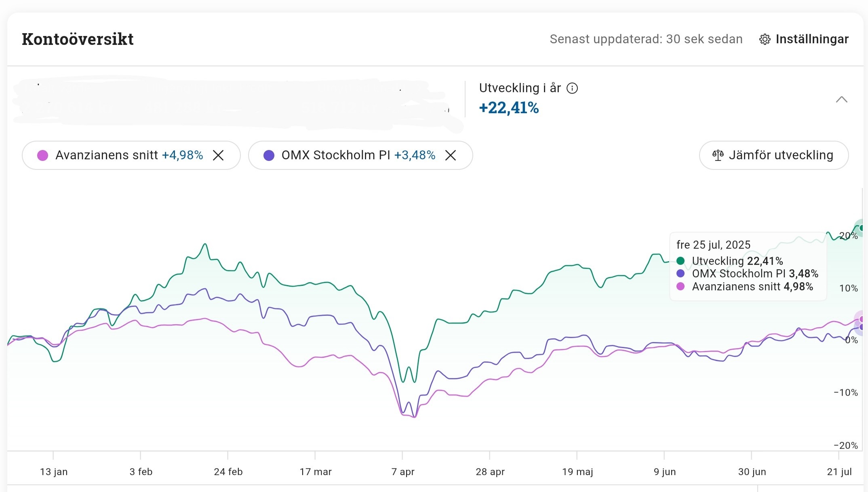This screenshot has width=868, height=492.
Task: Click the 7 apr tick on the x-axis
Action: point(402,471)
